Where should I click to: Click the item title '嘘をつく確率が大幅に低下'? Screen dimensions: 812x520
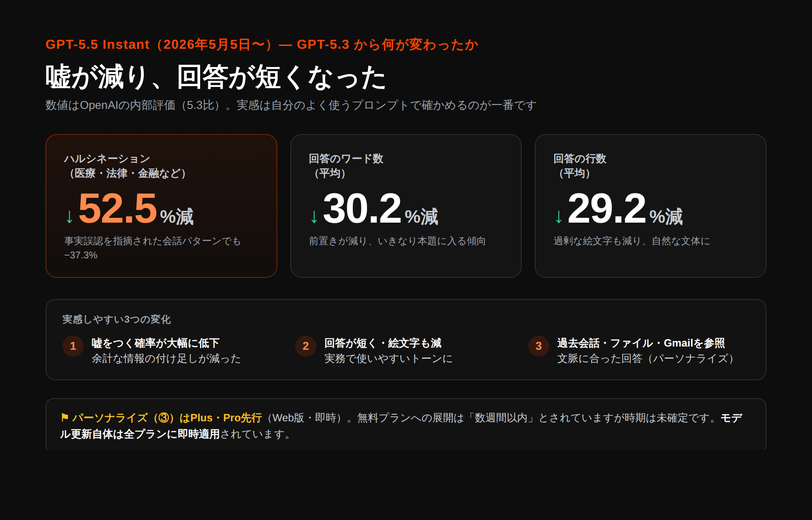[155, 343]
